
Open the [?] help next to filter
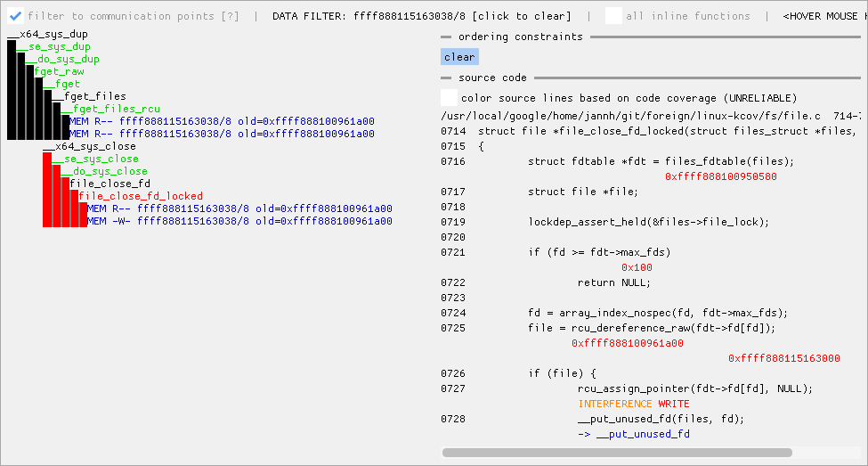(230, 16)
